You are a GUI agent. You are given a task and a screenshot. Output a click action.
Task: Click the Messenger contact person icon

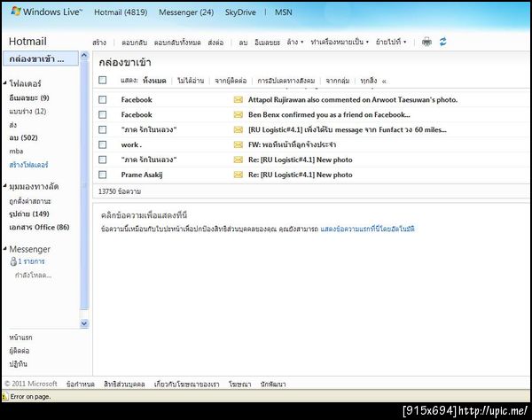pos(13,261)
